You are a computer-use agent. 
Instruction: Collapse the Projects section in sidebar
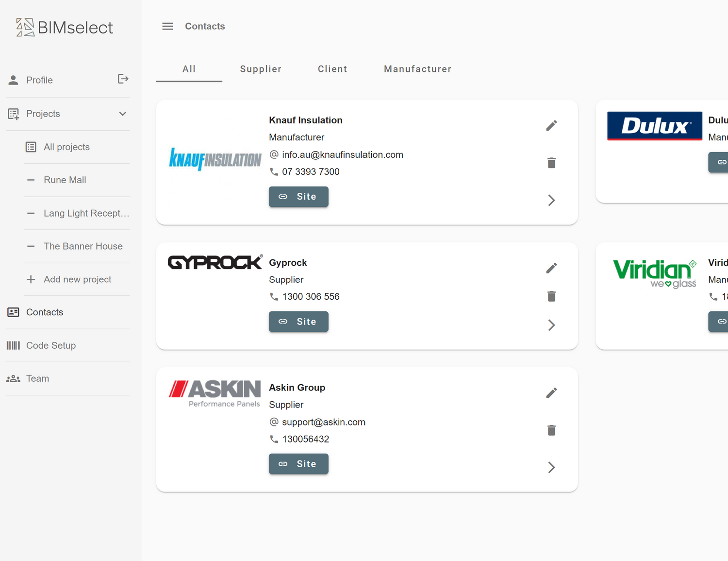pyautogui.click(x=122, y=114)
